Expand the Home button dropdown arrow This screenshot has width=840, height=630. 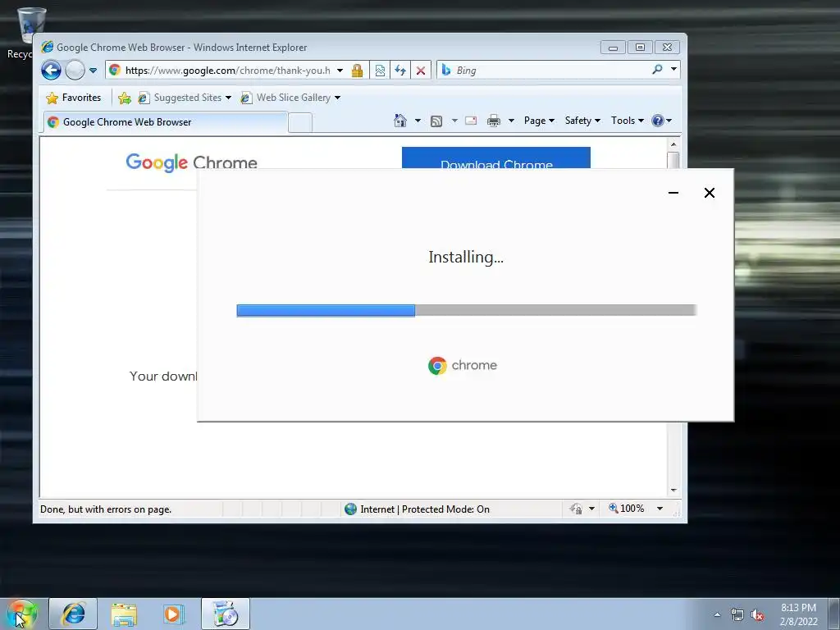tap(418, 121)
